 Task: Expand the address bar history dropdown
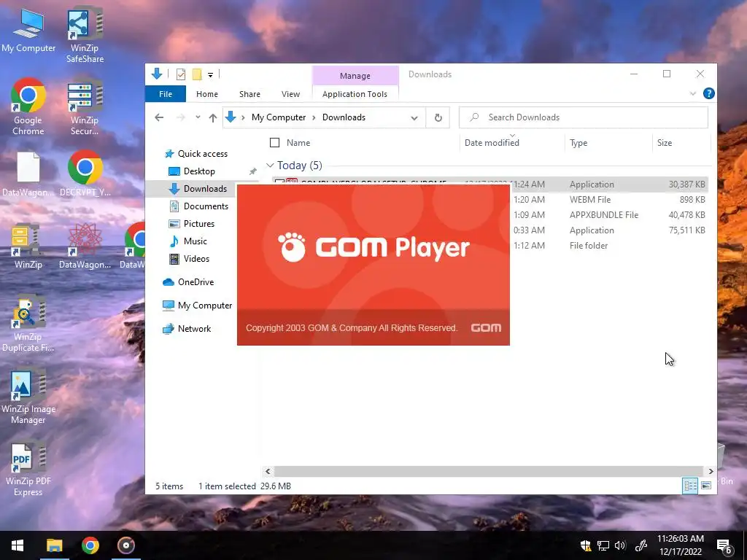pyautogui.click(x=414, y=117)
